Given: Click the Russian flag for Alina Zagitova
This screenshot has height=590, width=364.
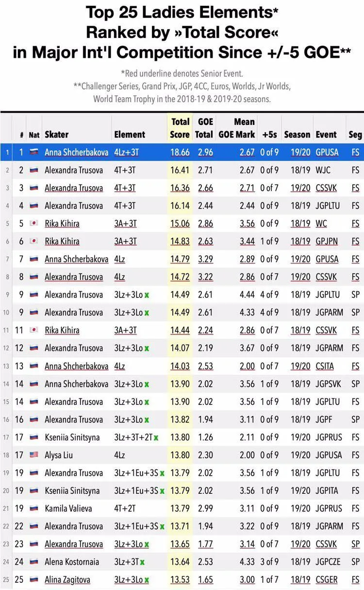Looking at the screenshot, I should pos(34,580).
